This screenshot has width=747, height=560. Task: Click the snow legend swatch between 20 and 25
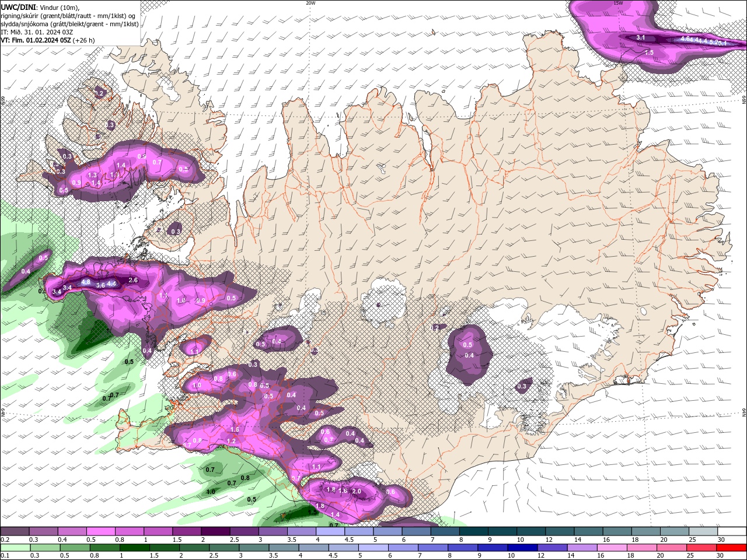pos(675,531)
